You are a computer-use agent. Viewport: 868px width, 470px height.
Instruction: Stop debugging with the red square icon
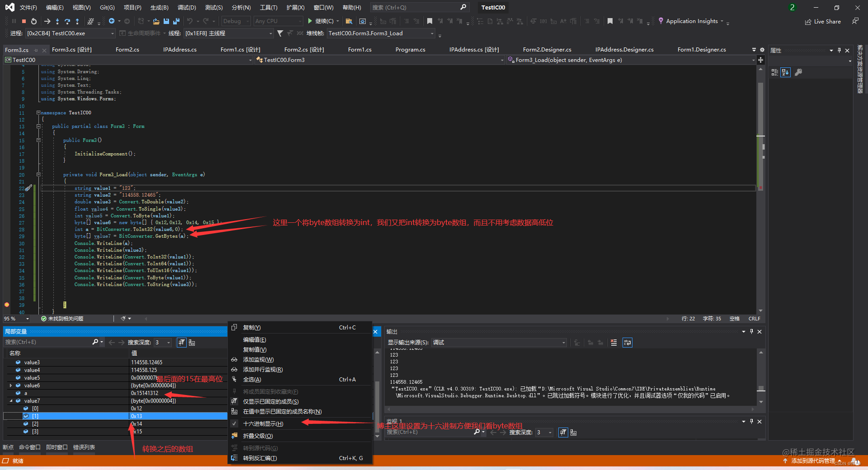click(24, 21)
